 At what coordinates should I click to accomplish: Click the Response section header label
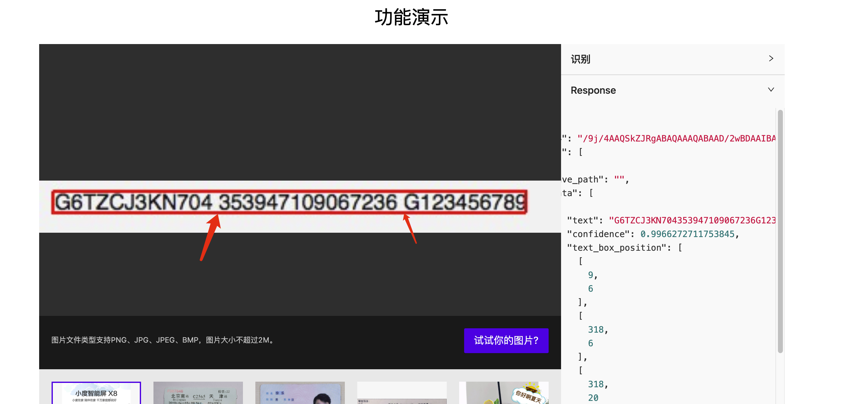593,90
